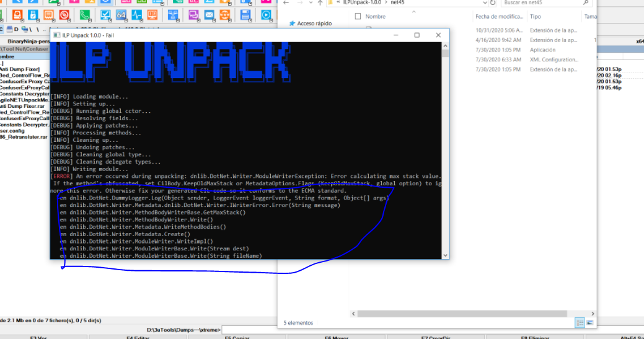Switch Explorer to large icons view
644x339 pixels.
(x=590, y=323)
